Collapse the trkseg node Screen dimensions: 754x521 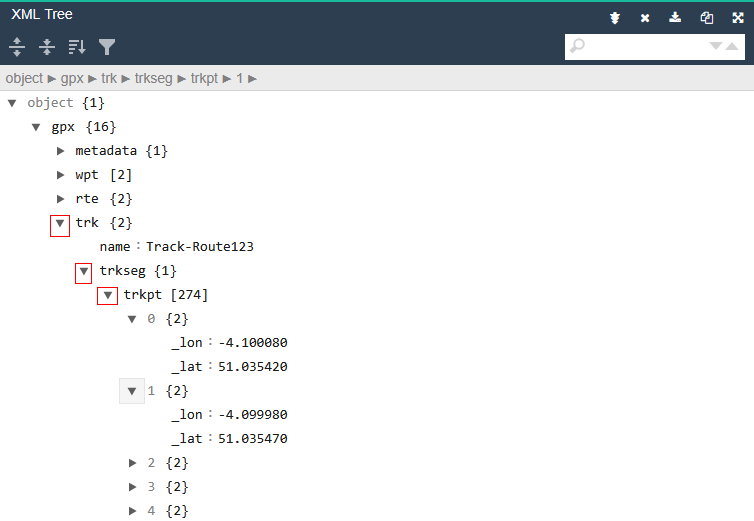click(x=84, y=271)
